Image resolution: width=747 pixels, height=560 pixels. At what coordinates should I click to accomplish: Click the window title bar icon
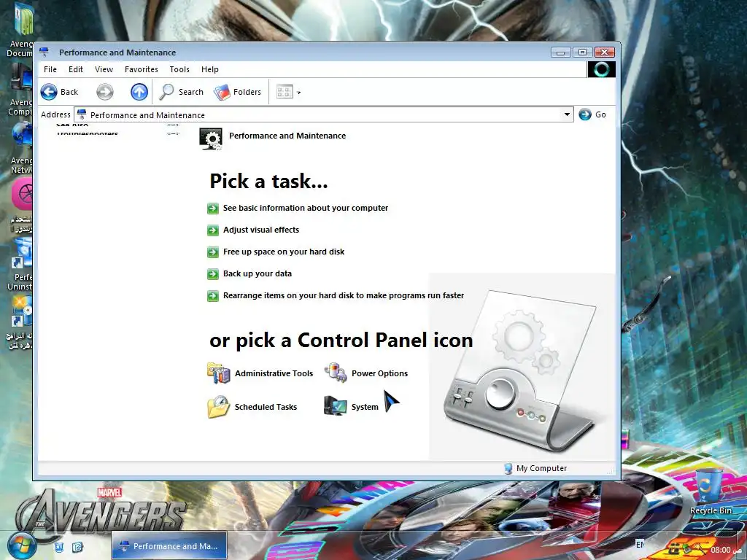44,52
